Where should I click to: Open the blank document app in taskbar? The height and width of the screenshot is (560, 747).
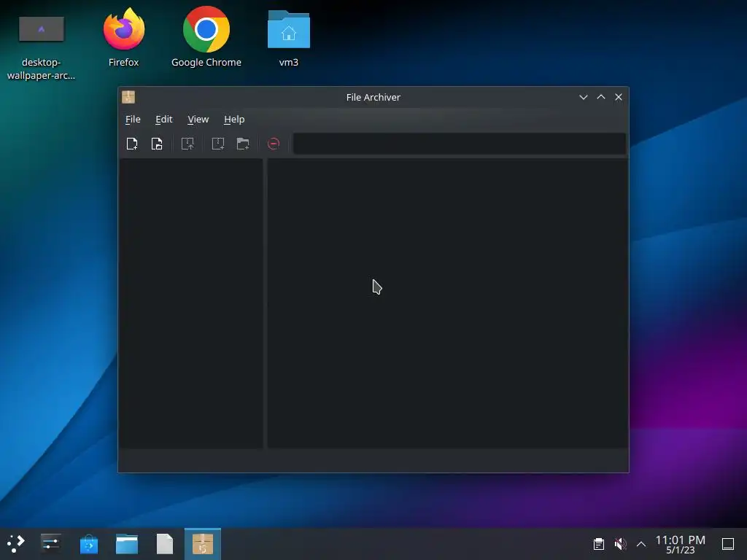[x=165, y=544]
